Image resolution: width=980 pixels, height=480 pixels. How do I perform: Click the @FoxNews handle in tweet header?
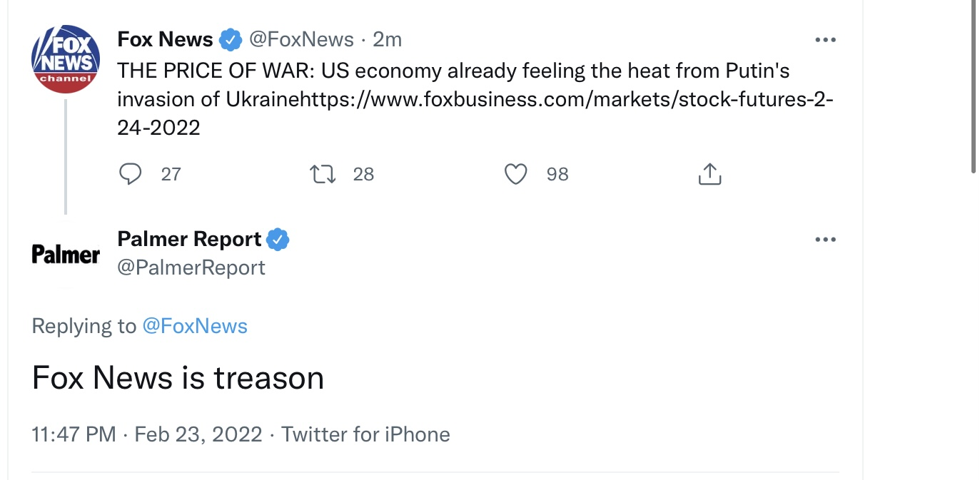click(x=300, y=39)
